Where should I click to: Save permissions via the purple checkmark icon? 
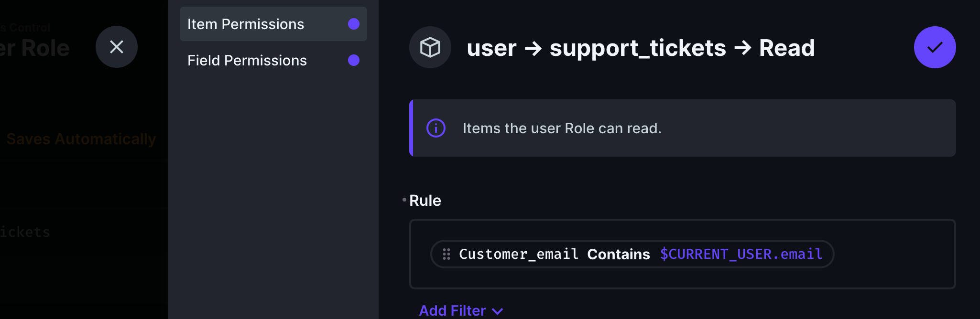(934, 47)
